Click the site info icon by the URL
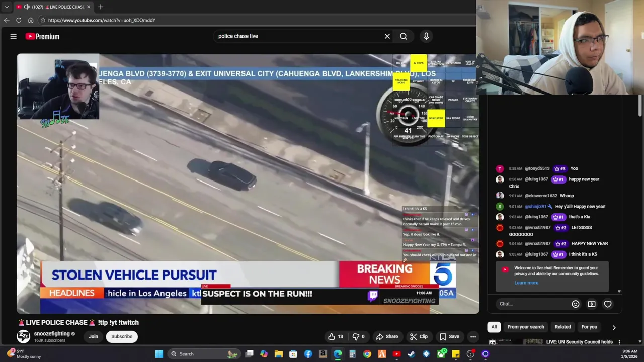Image resolution: width=644 pixels, height=362 pixels. coord(43,20)
